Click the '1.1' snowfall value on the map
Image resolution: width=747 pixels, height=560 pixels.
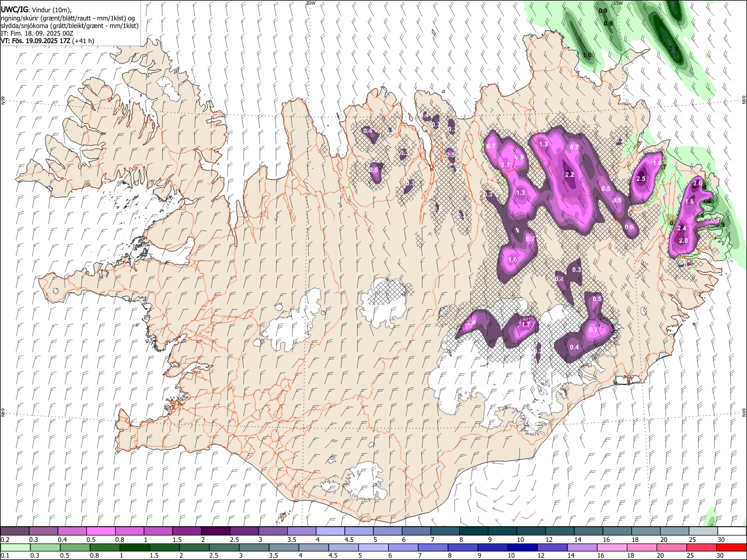pyautogui.click(x=505, y=165)
